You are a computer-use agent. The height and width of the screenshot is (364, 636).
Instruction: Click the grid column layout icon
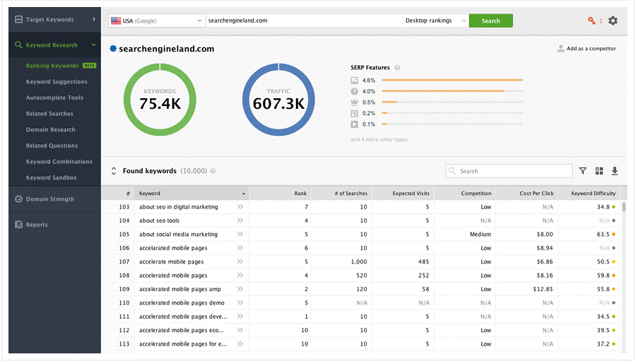599,171
